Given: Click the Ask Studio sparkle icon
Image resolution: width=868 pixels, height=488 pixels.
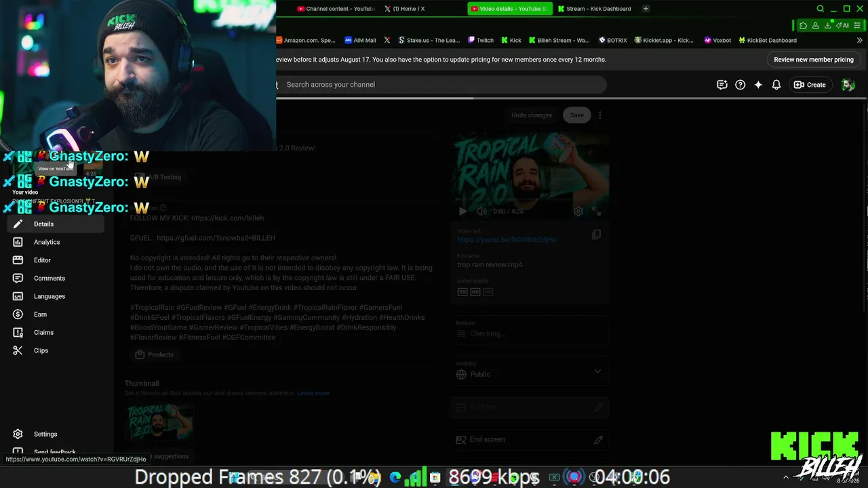Looking at the screenshot, I should click(758, 85).
